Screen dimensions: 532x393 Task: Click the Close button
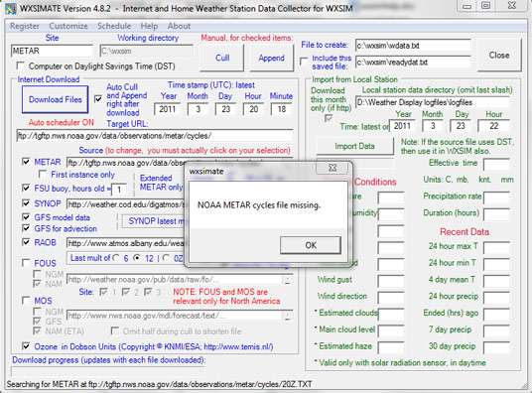click(499, 55)
